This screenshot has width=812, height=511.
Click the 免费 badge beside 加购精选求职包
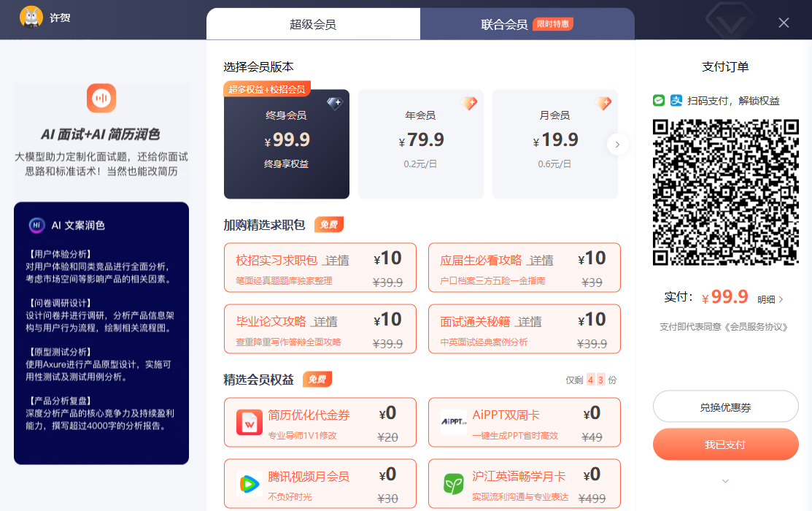click(x=329, y=224)
